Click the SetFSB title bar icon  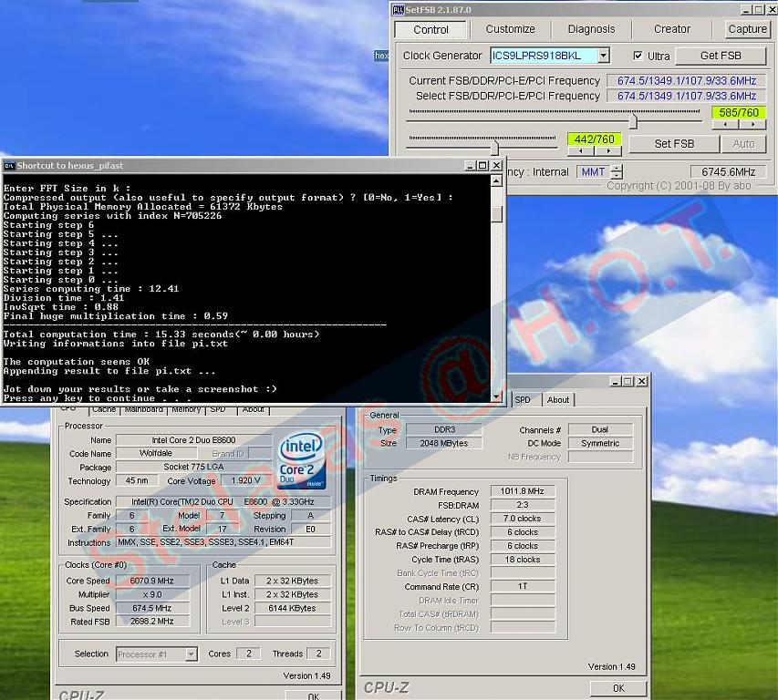click(x=398, y=9)
